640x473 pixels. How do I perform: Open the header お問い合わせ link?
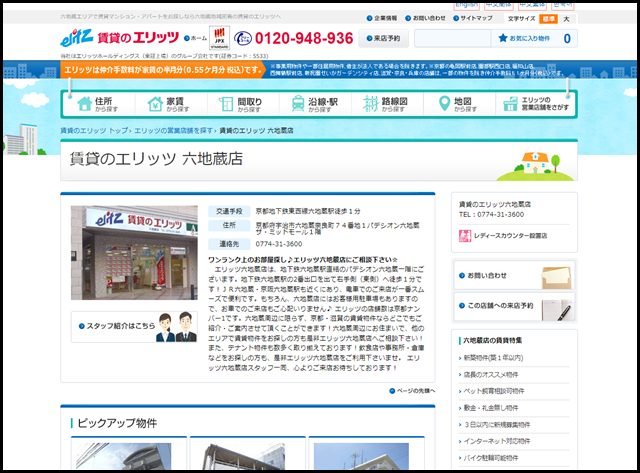(x=425, y=18)
